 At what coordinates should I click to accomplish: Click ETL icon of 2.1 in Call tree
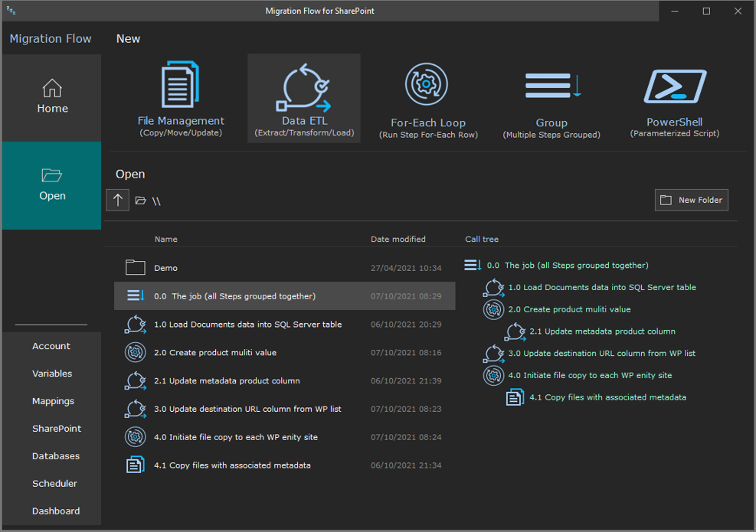pos(515,331)
